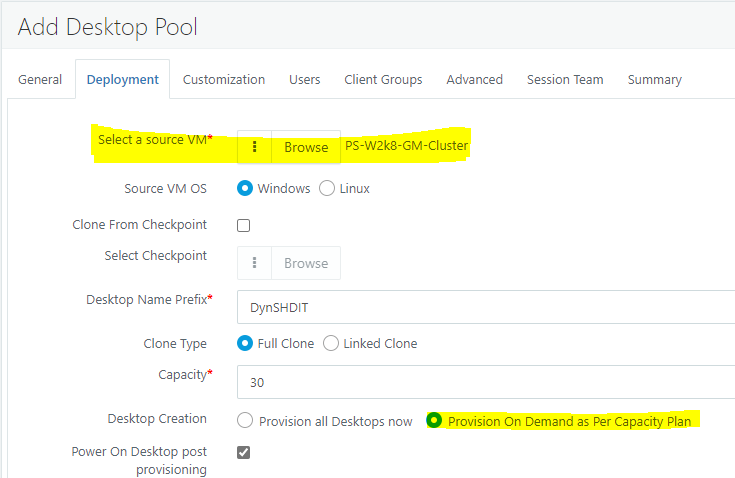Select Provision On Demand as Per Capacity Plan

(x=434, y=421)
